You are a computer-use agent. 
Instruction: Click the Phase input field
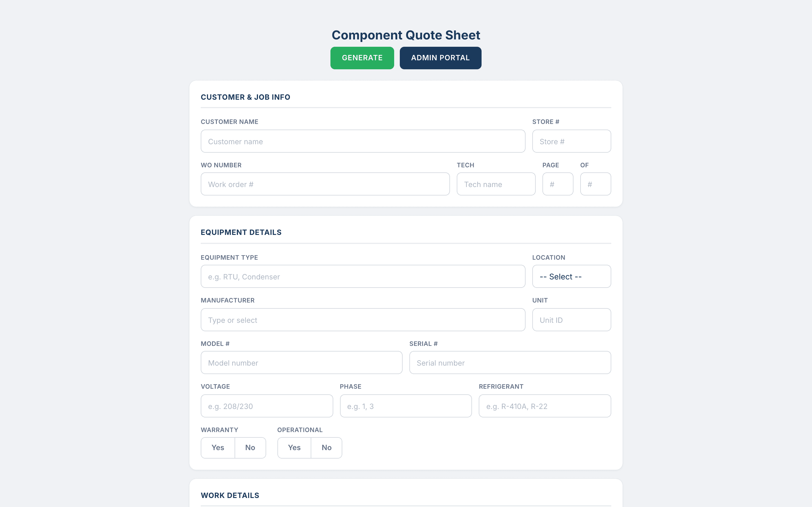406,406
